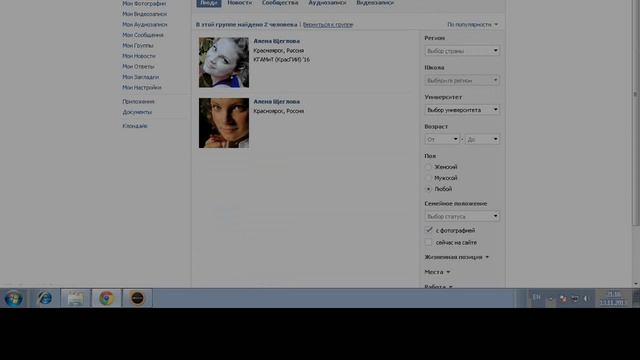The width and height of the screenshot is (640, 360).
Task: Switch to the Люди search tab
Action: tap(209, 3)
